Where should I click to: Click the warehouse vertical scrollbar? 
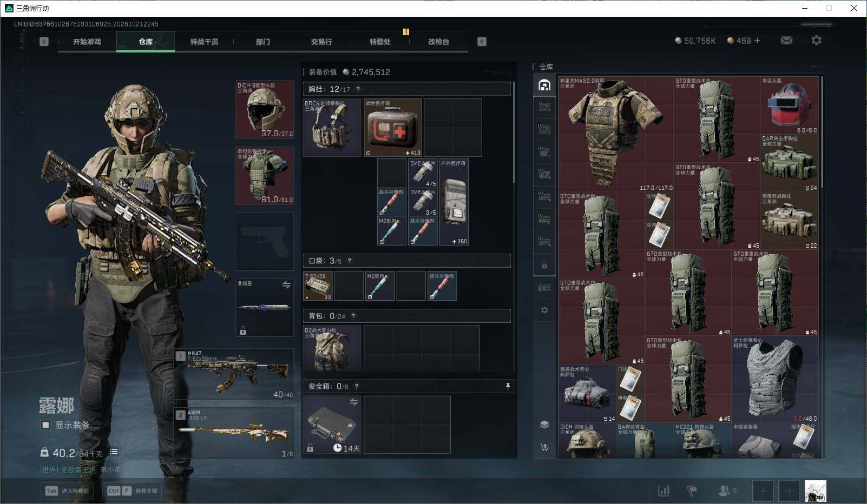[823, 132]
